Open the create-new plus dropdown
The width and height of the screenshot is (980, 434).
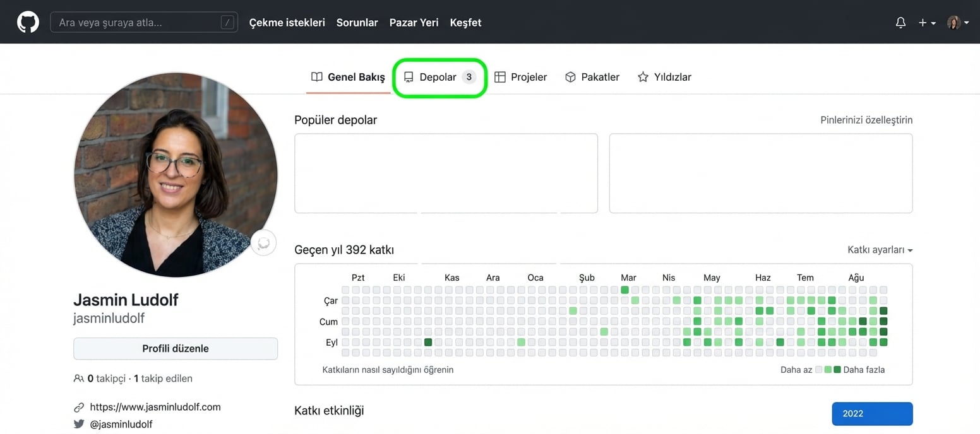[x=926, y=22]
